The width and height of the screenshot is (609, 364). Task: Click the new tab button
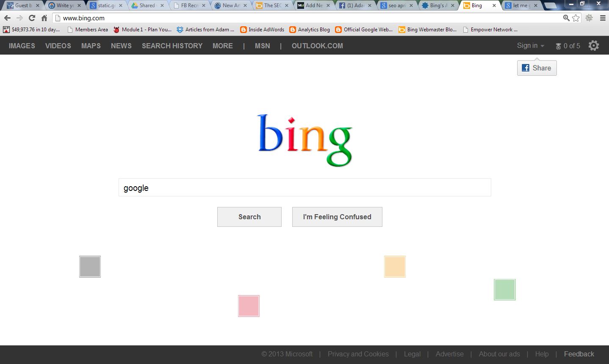coord(550,6)
